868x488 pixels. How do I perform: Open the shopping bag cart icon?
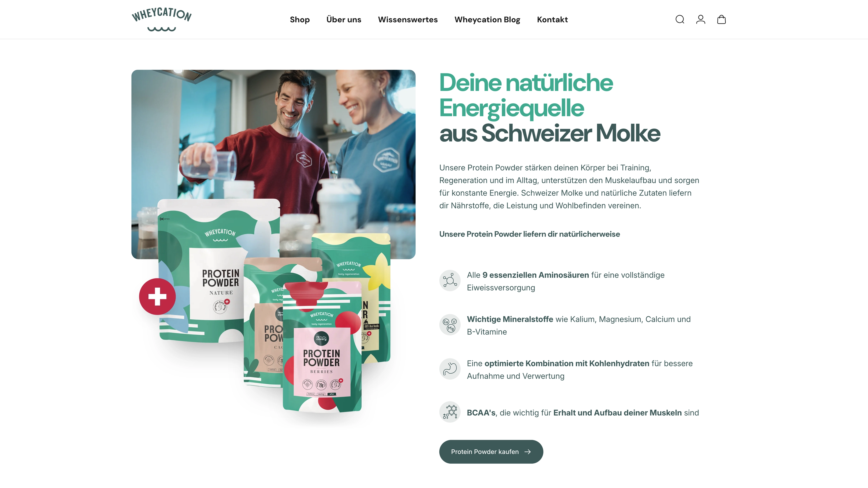(x=721, y=20)
